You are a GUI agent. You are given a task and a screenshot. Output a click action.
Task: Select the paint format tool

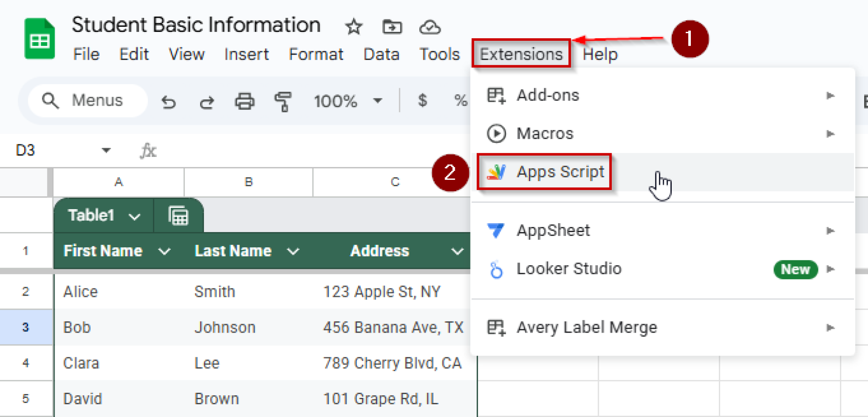283,102
